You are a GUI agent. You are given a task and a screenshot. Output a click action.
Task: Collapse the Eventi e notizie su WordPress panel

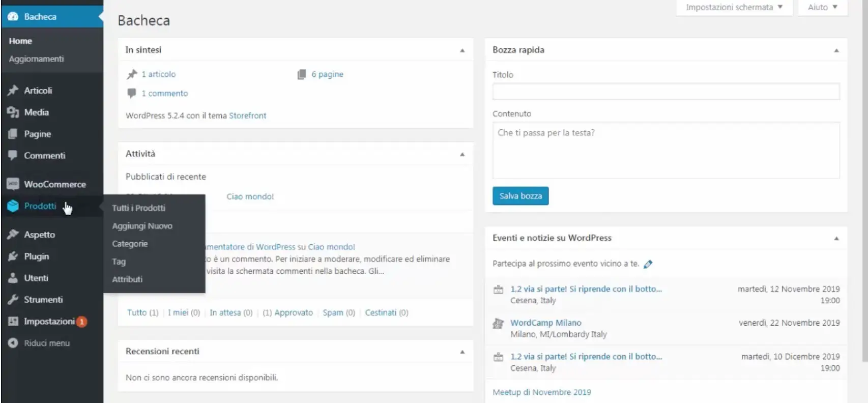click(x=836, y=238)
